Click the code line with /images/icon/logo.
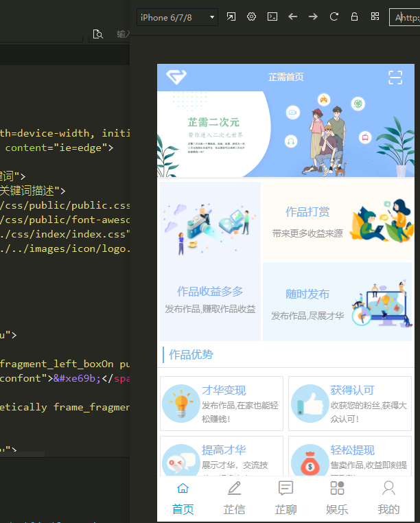The image size is (420, 523). (65, 248)
